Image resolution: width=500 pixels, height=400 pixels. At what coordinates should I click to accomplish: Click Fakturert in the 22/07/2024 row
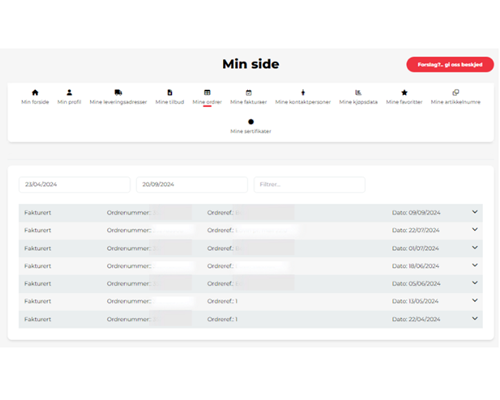(x=38, y=230)
